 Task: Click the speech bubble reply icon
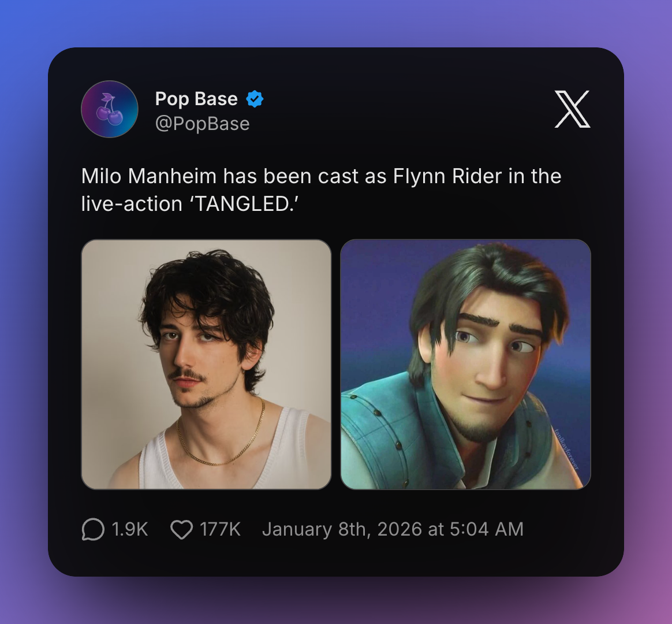tap(93, 529)
